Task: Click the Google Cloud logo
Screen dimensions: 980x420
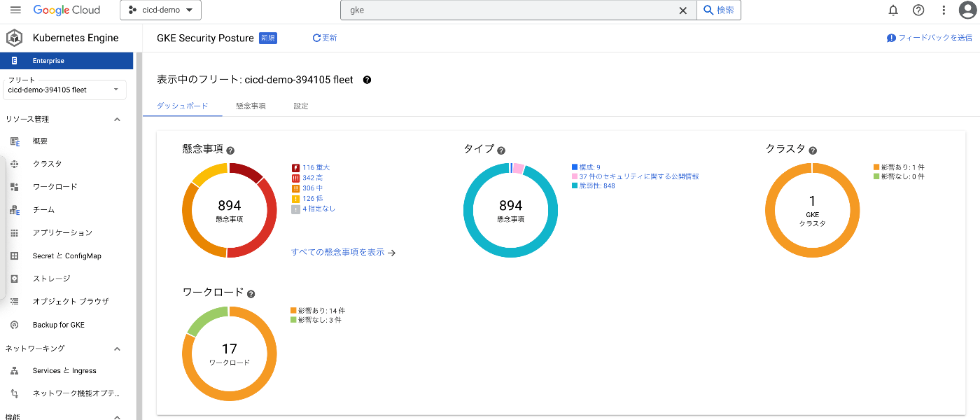Action: pos(66,10)
